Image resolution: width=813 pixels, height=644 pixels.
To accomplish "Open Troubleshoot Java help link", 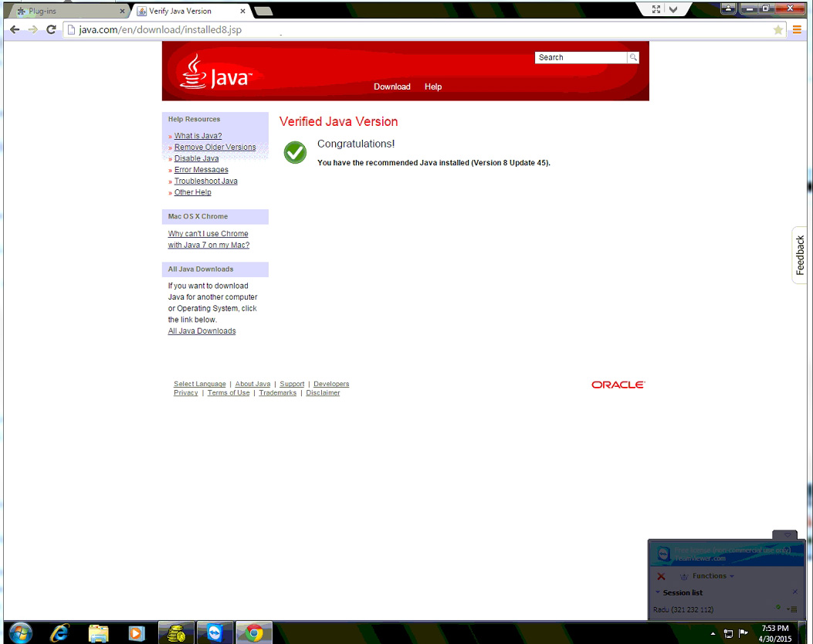I will (x=206, y=181).
